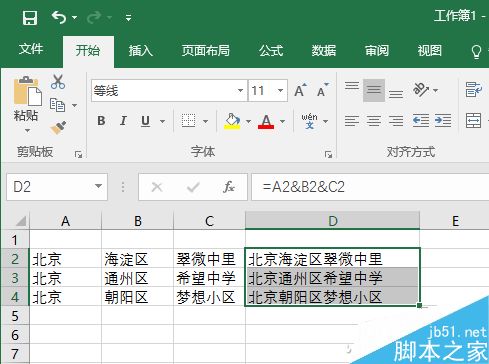489x364 pixels.
Task: Click the Cancel X in formula bar
Action: (157, 187)
